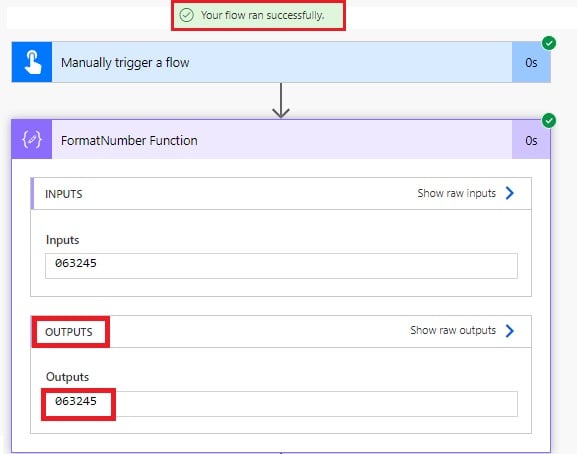The image size is (577, 454).
Task: Open Show raw outputs link
Action: 453,330
